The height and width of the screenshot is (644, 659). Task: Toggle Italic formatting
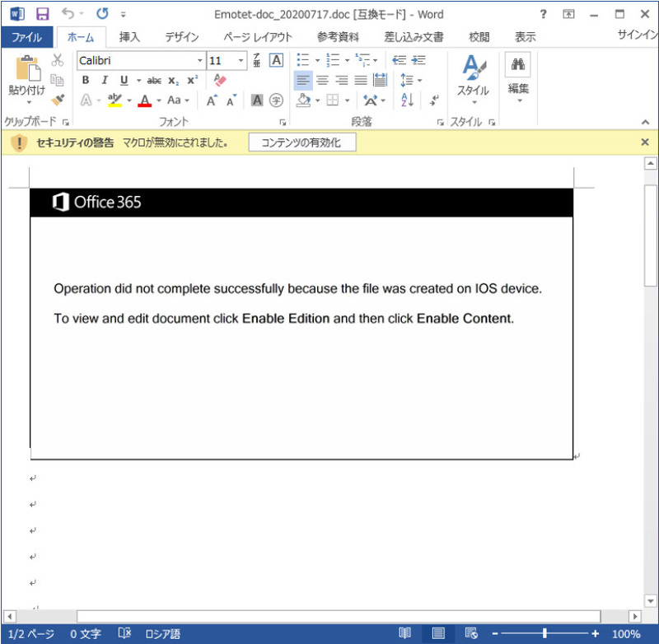pyautogui.click(x=105, y=80)
